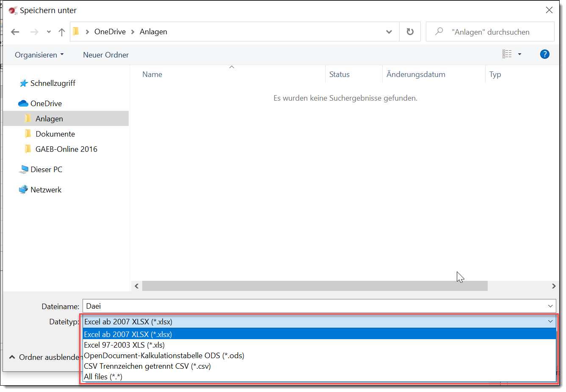Image resolution: width=566 pixels, height=392 pixels.
Task: Expand the address bar path dropdown
Action: coord(389,32)
